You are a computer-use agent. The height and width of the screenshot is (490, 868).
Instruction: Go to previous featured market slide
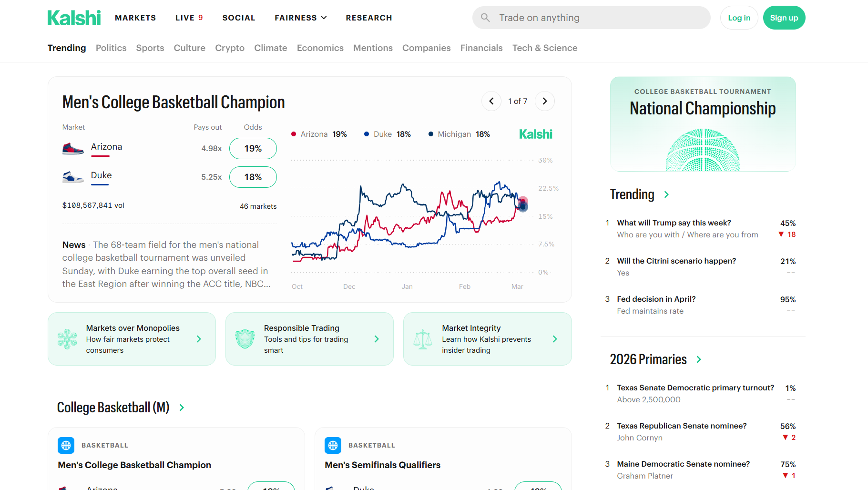(x=491, y=101)
